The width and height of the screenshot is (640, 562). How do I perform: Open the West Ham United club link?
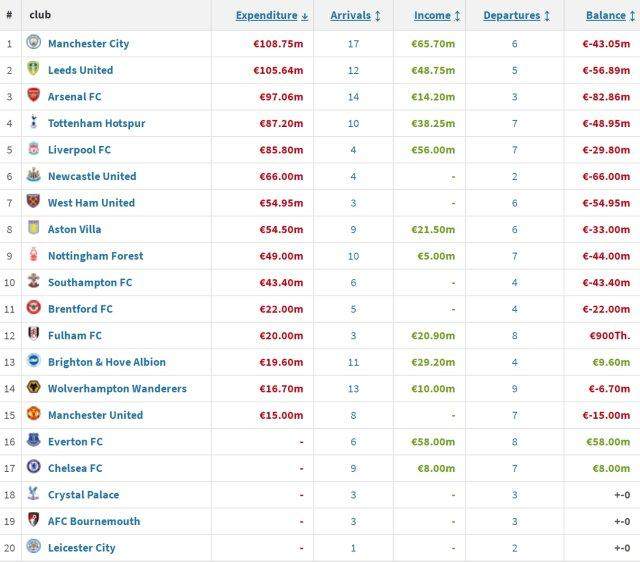coord(92,203)
